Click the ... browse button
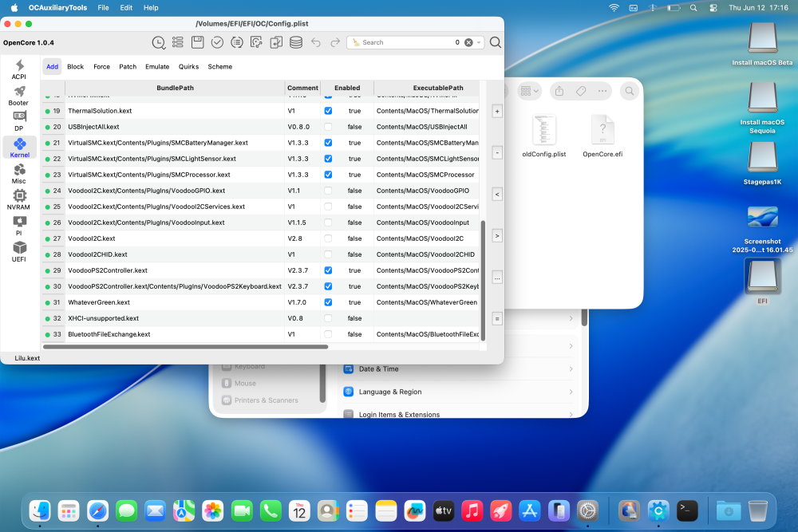Viewport: 798px width, 532px height. click(497, 278)
